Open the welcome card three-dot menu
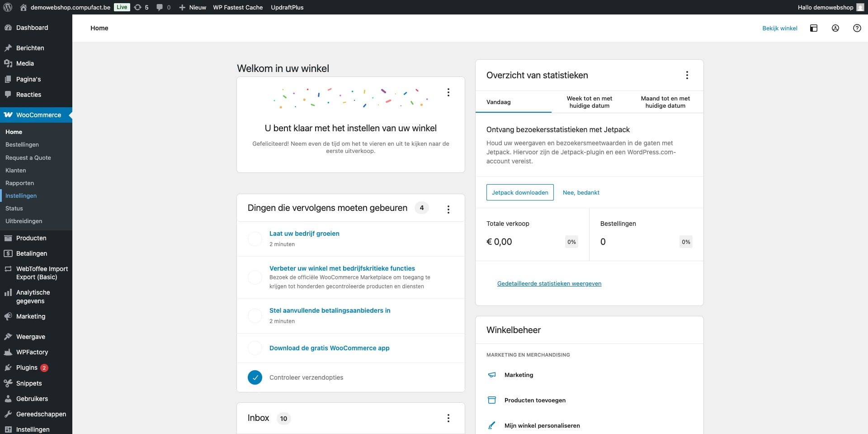Viewport: 868px width, 434px height. pos(448,92)
